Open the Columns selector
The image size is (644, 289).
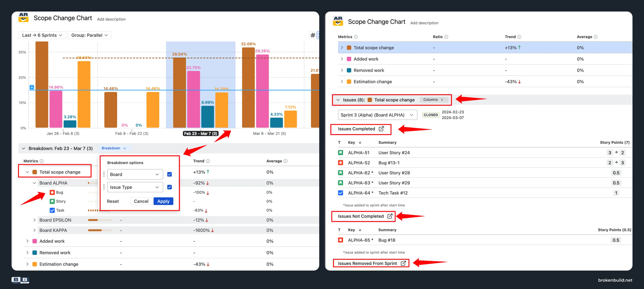(x=433, y=100)
